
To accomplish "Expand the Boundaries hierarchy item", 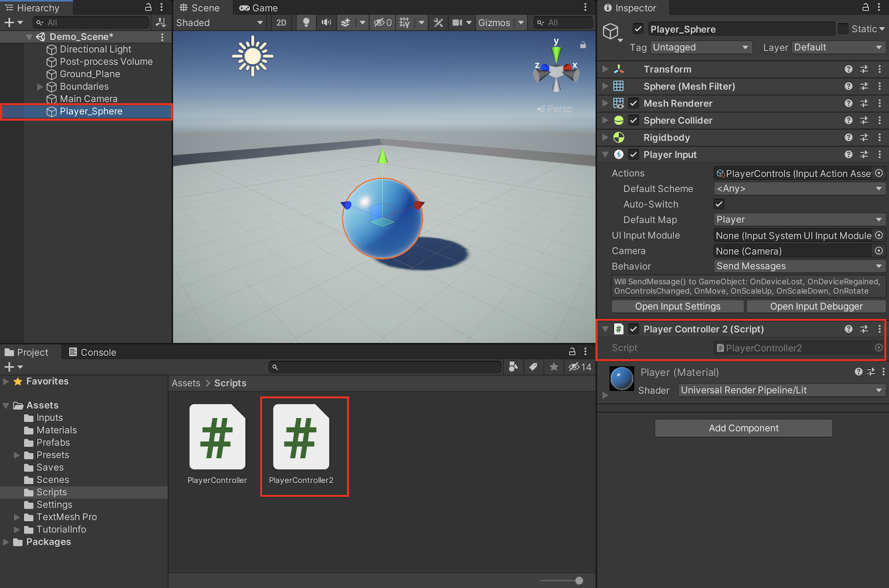I will (x=40, y=87).
